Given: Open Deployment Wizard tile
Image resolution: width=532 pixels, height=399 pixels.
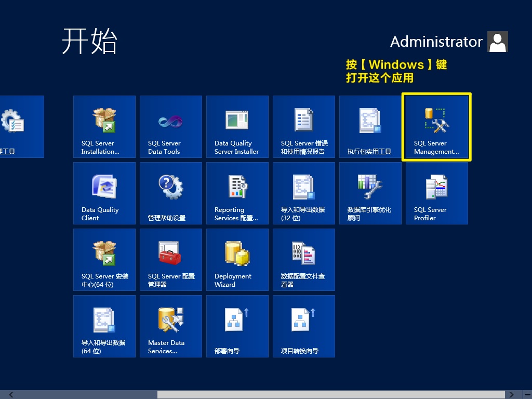Looking at the screenshot, I should [x=237, y=260].
